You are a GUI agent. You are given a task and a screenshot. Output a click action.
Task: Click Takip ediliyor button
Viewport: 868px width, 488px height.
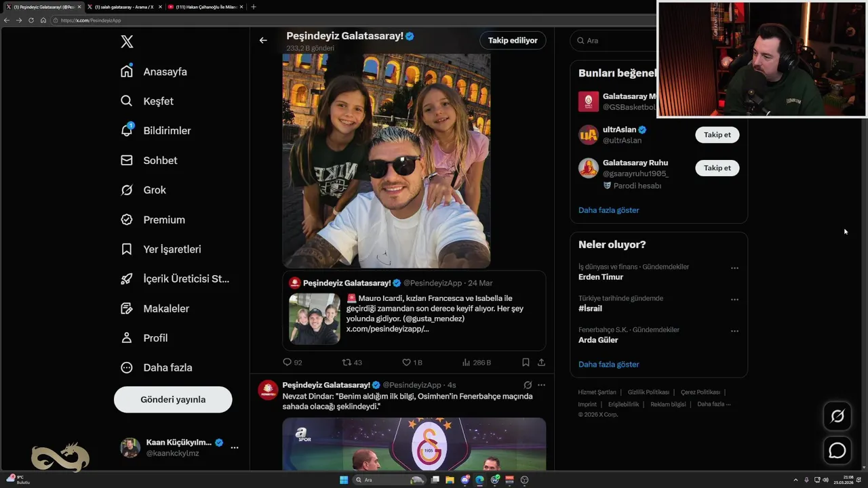point(513,40)
